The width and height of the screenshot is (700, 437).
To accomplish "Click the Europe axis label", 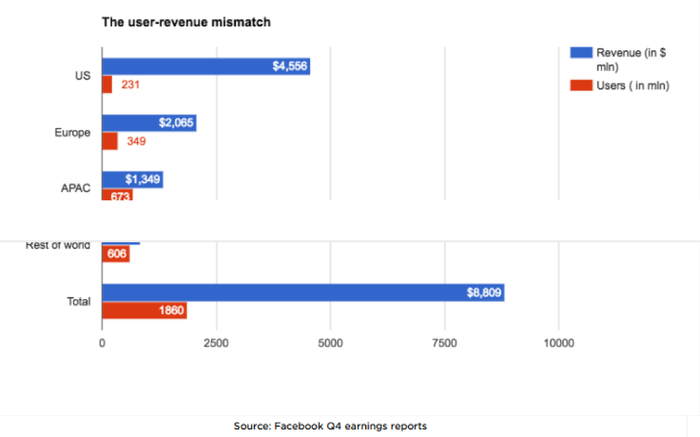I will [x=72, y=133].
